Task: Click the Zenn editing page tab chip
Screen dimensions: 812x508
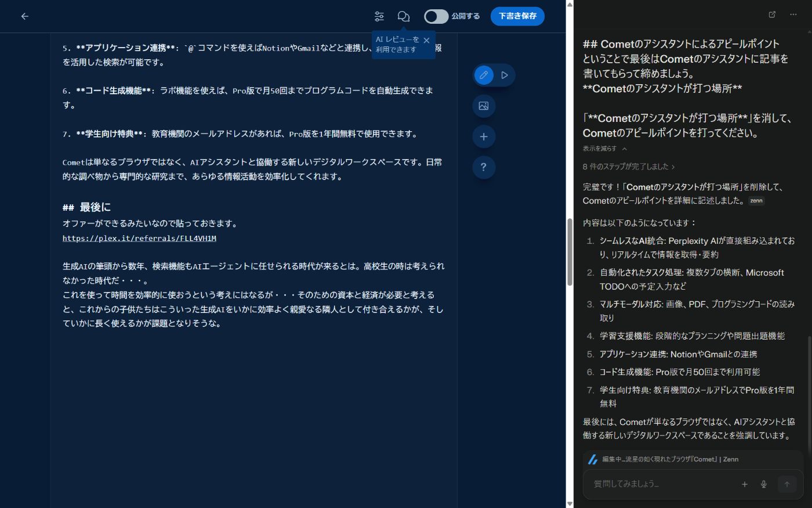Action: point(693,459)
